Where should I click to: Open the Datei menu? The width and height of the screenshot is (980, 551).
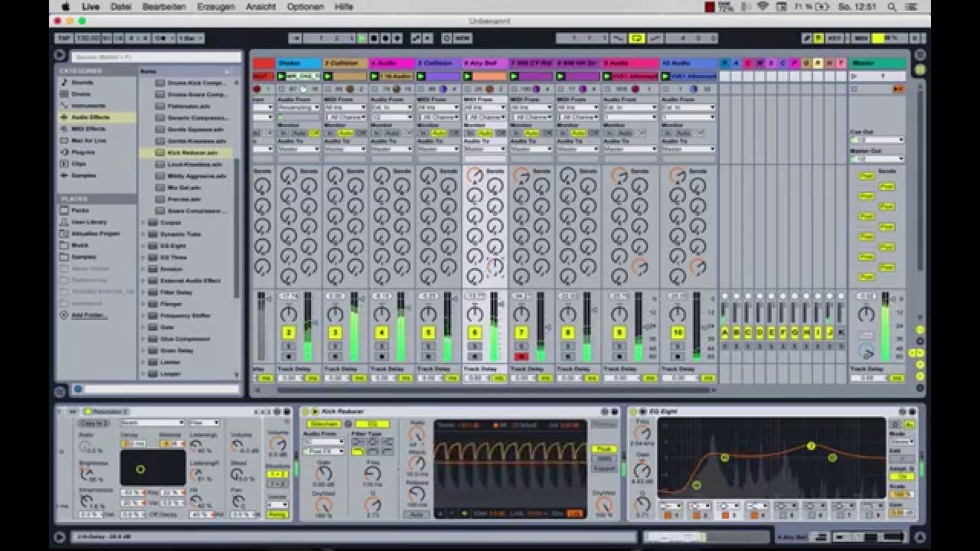(121, 7)
